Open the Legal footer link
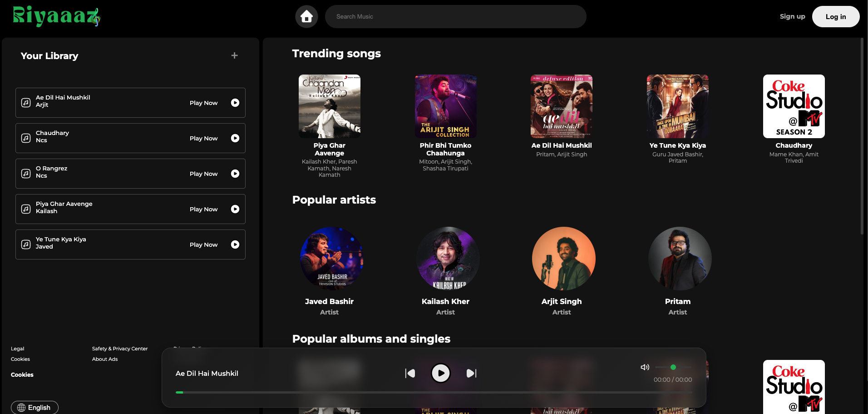 [x=17, y=349]
